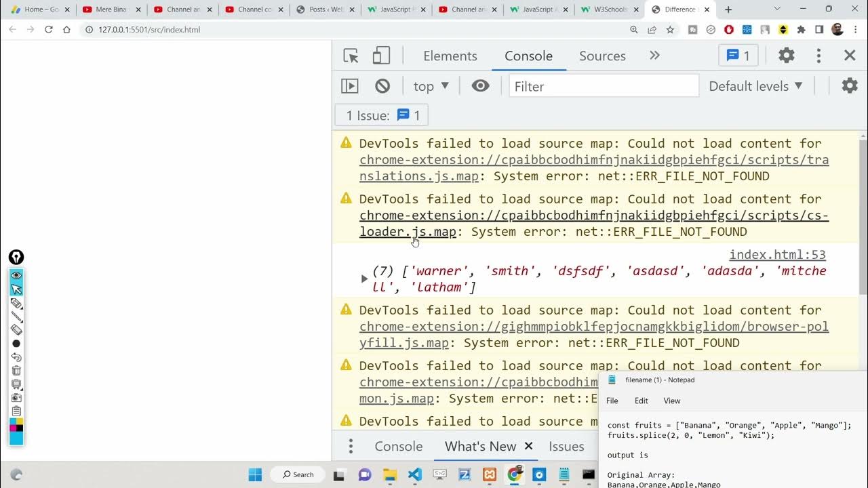The image size is (868, 488).
Task: Click the issues counter badge in toolbar
Action: pos(738,56)
